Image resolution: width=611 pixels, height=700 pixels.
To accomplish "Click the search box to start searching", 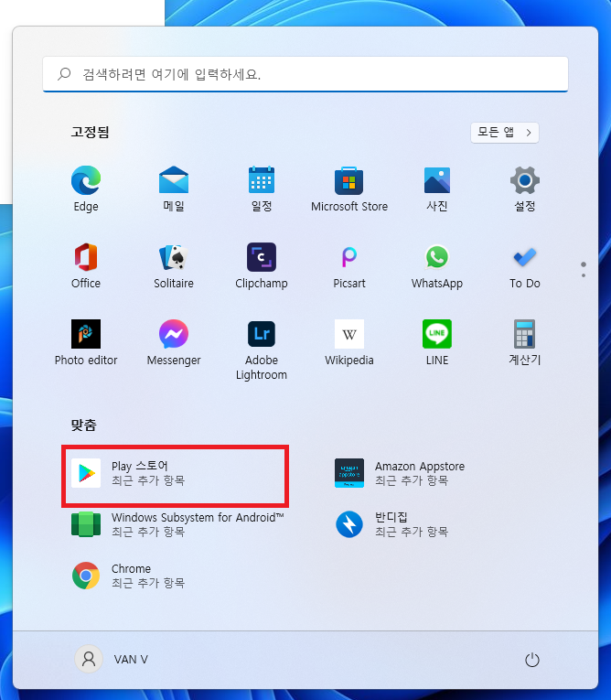I will pyautogui.click(x=305, y=74).
